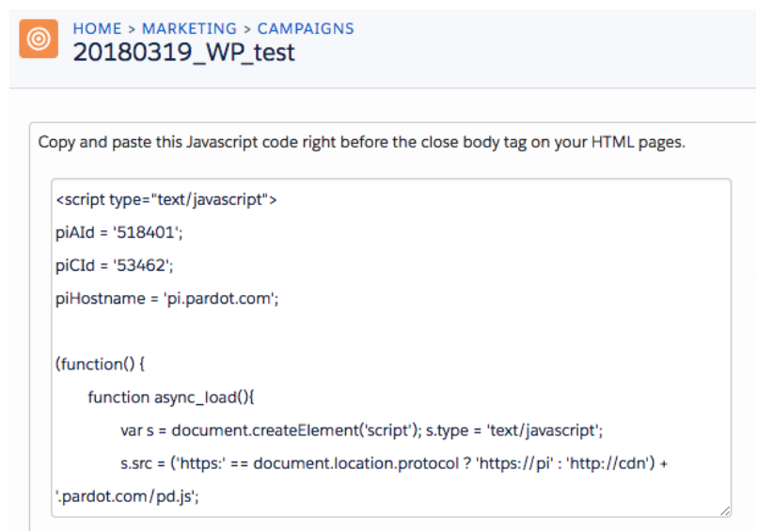This screenshot has width=757, height=532.
Task: Click the orange campaign target icon
Action: point(39,39)
